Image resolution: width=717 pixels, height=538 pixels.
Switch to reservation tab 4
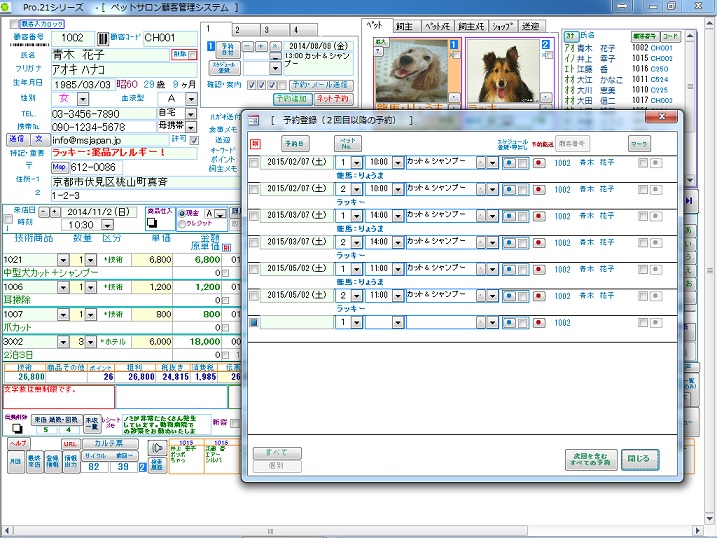coord(304,30)
